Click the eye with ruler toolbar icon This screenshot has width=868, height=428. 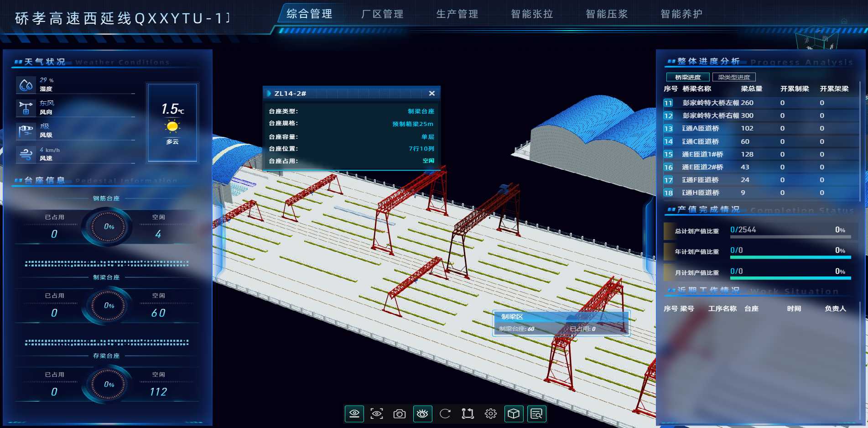354,413
